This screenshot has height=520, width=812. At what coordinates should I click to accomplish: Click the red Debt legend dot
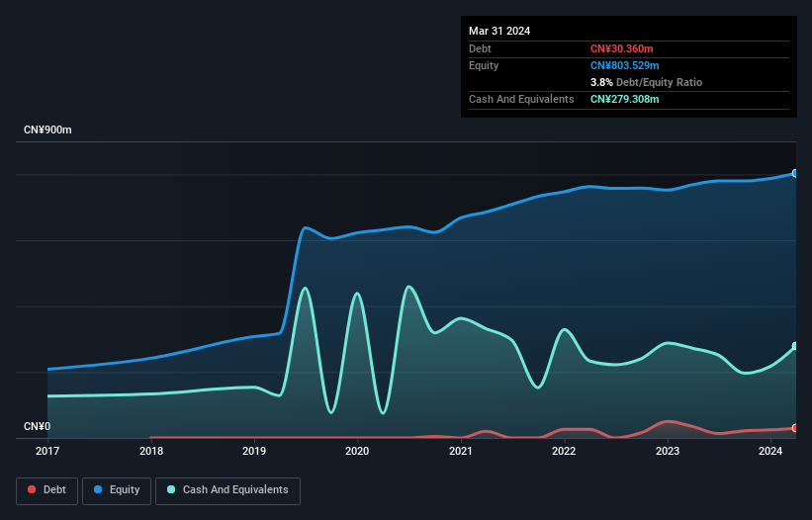click(32, 489)
